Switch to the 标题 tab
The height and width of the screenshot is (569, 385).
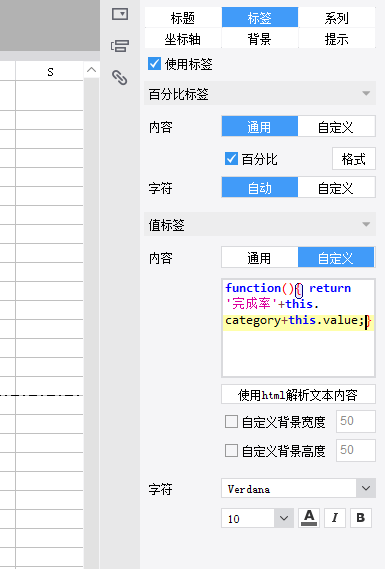pyautogui.click(x=183, y=17)
